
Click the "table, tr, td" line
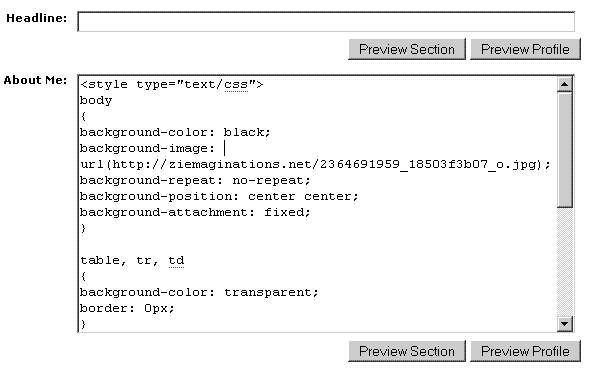click(132, 261)
